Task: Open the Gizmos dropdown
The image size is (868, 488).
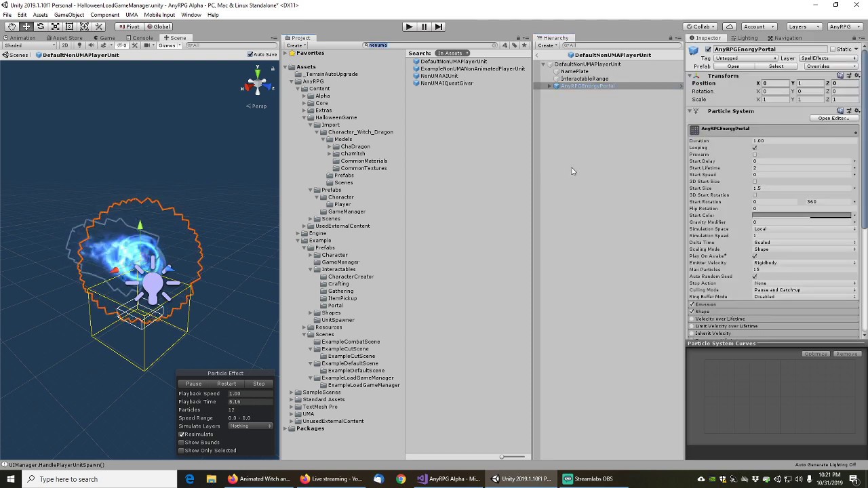Action: pos(169,45)
